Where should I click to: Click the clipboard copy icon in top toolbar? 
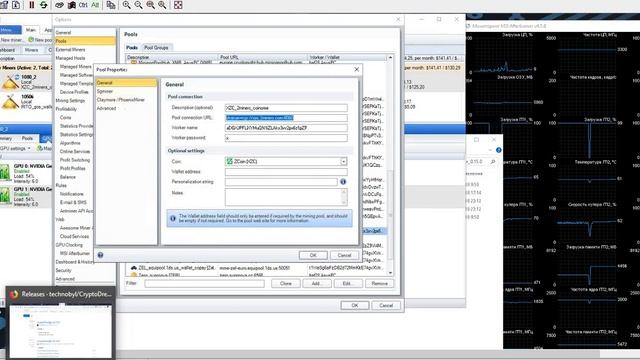point(111,5)
